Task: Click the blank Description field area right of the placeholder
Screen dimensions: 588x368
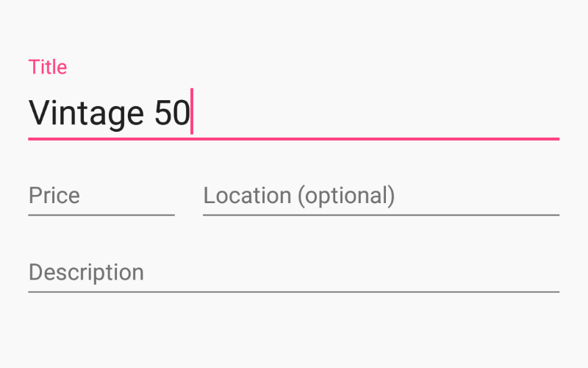Action: 353,272
